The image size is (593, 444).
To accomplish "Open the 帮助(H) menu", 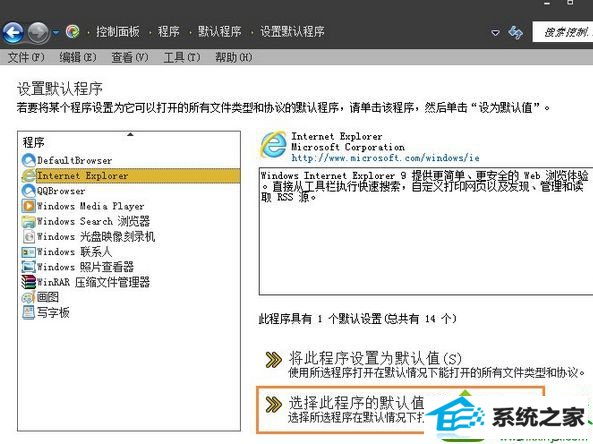I will click(x=233, y=57).
